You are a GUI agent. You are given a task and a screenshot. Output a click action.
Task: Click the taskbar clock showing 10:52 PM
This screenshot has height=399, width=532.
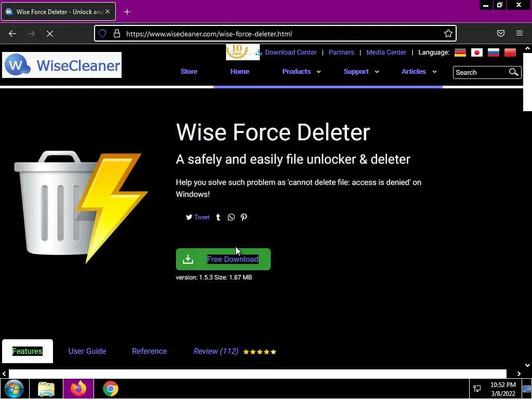(x=503, y=389)
